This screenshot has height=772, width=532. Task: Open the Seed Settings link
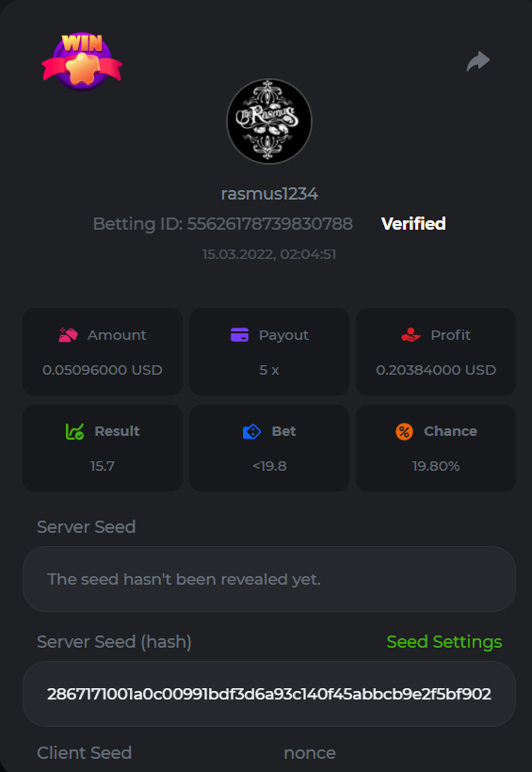(444, 641)
